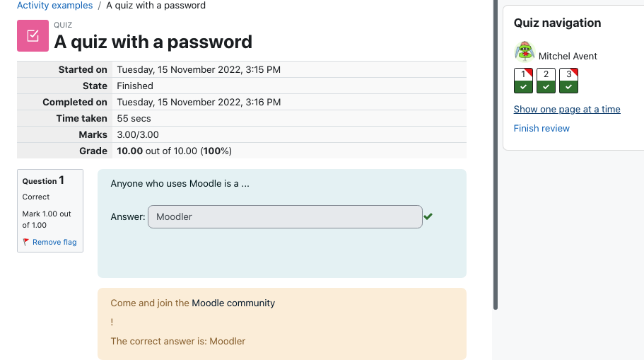Click the Quiz navigation heading

(x=557, y=23)
